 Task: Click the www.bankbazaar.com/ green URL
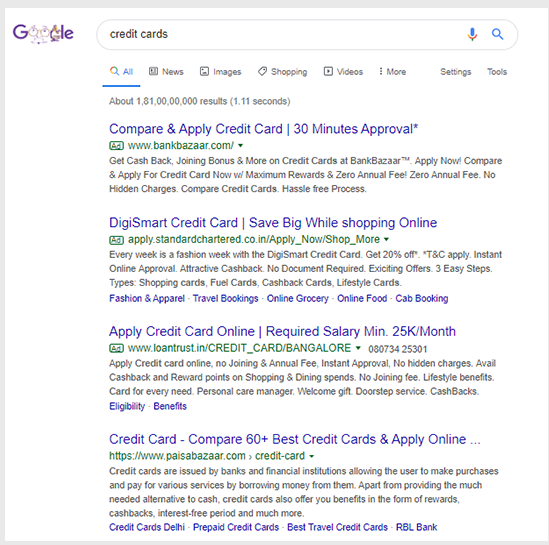pos(181,146)
